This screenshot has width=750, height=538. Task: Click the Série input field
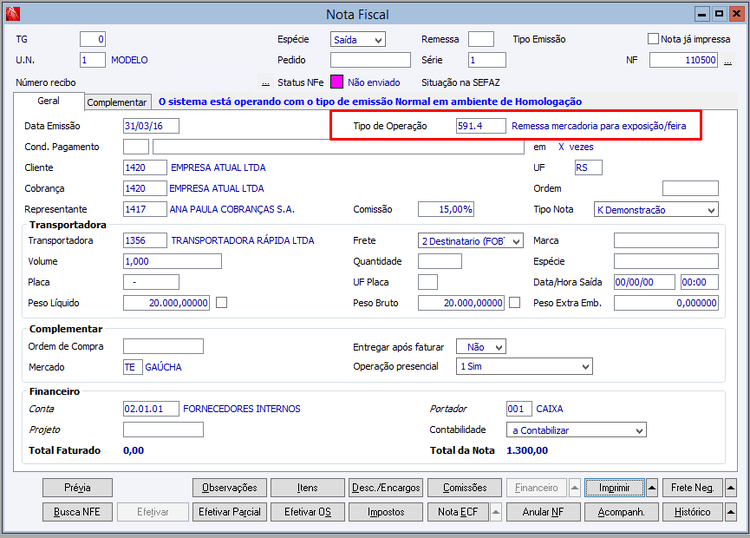487,60
